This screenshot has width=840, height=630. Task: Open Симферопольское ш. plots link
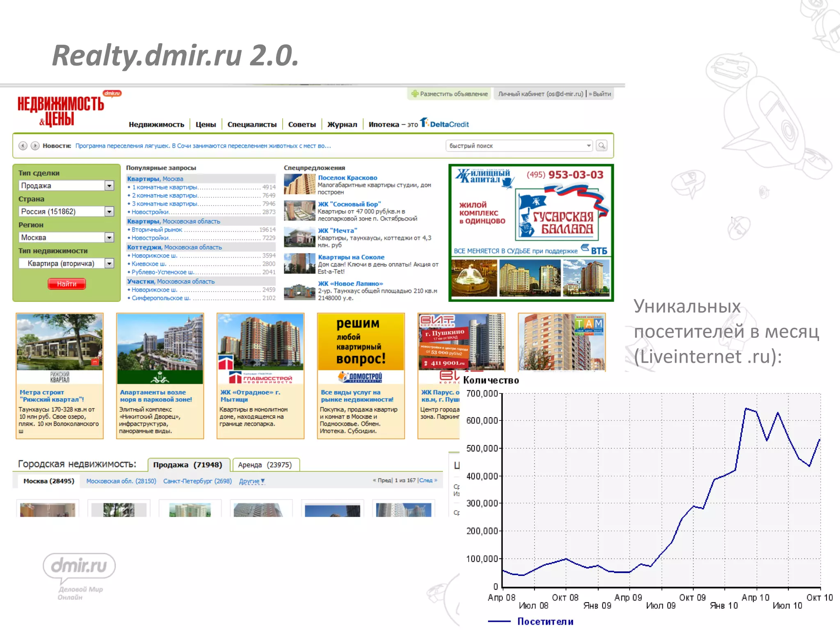pyautogui.click(x=161, y=298)
